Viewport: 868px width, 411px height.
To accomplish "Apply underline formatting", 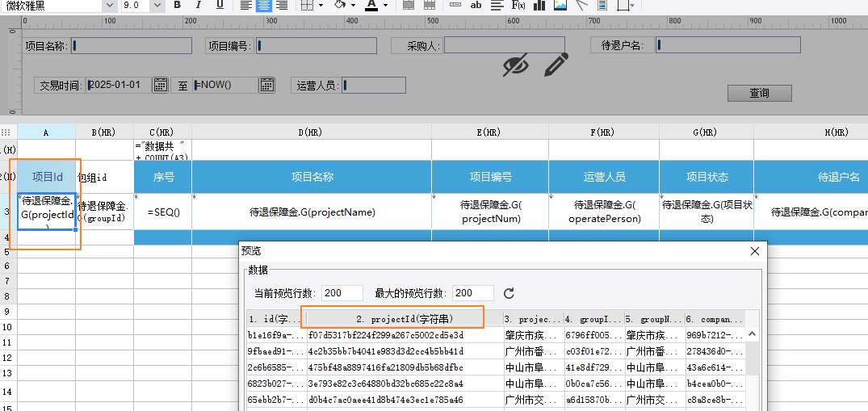I will [x=220, y=5].
